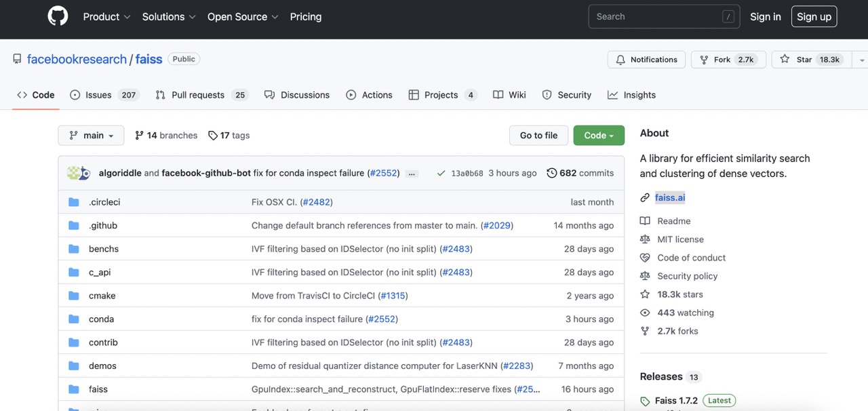Open the Open Source dropdown menu
The image size is (868, 411).
point(243,17)
